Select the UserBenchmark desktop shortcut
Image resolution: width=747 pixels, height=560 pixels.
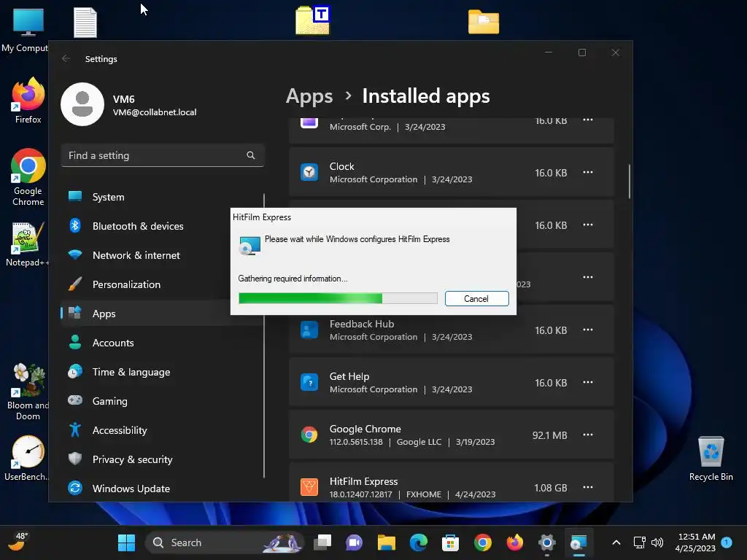coord(27,458)
